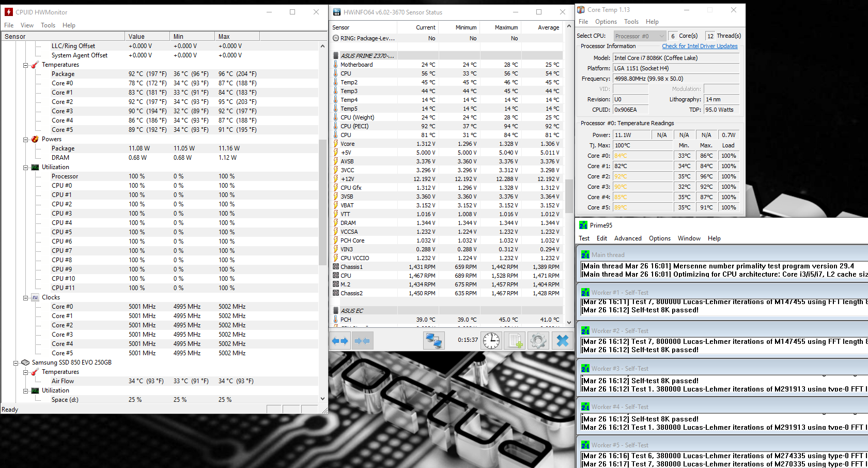Select HWMonitor Package temperature 92 °C row
868x468 pixels.
click(160, 74)
